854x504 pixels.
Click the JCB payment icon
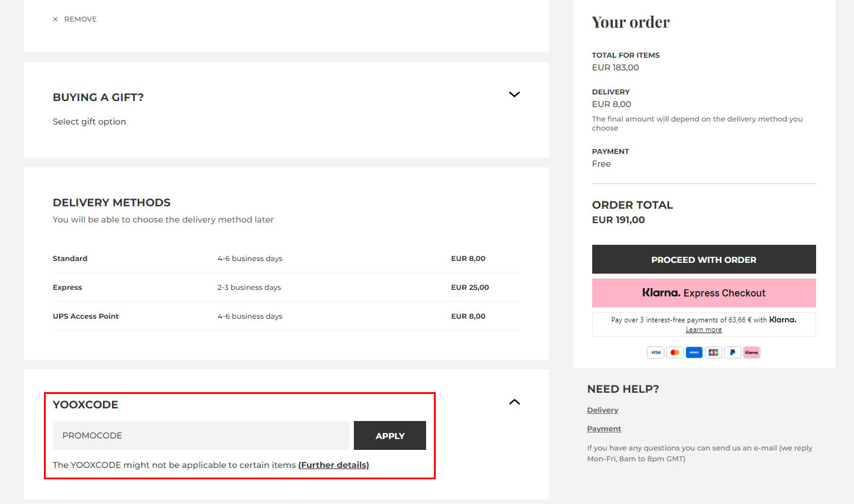click(713, 352)
